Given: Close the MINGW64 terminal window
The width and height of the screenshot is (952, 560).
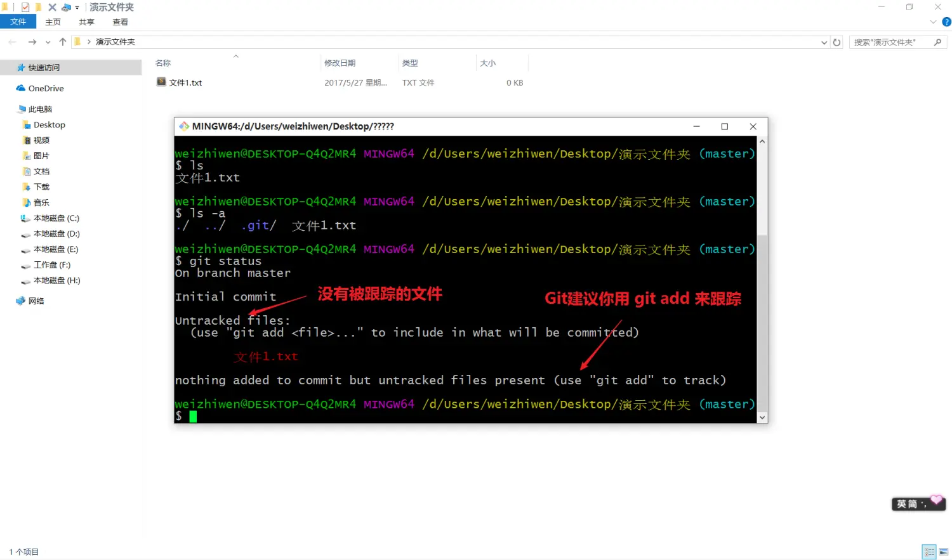Looking at the screenshot, I should coord(753,126).
